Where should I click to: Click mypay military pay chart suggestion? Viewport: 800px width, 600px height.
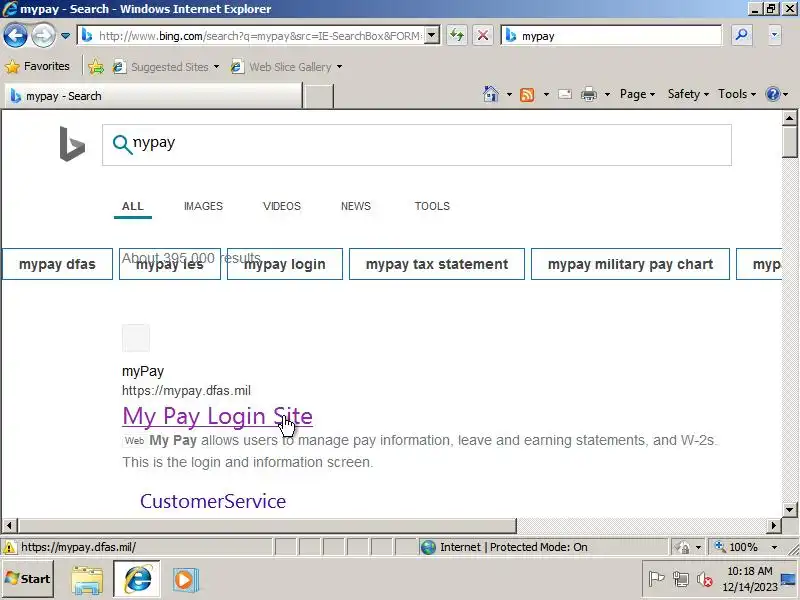(630, 264)
